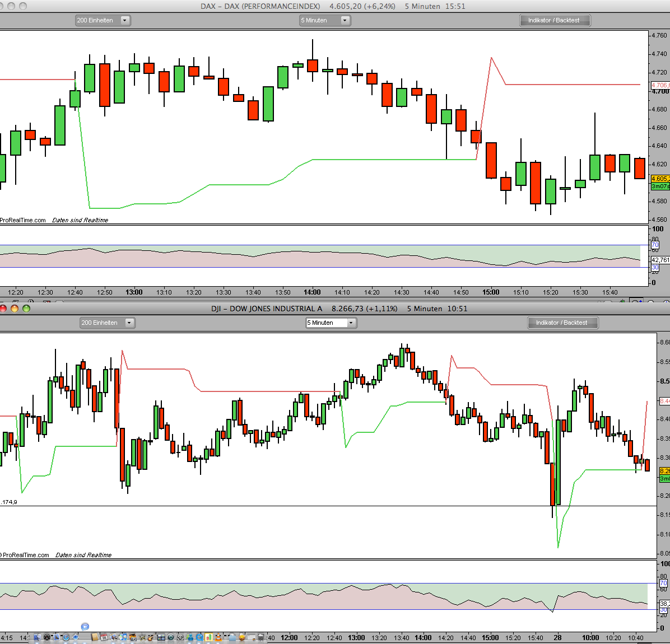The image size is (670, 644).
Task: Click DJI RSI upper level 70 label
Action: click(x=664, y=583)
